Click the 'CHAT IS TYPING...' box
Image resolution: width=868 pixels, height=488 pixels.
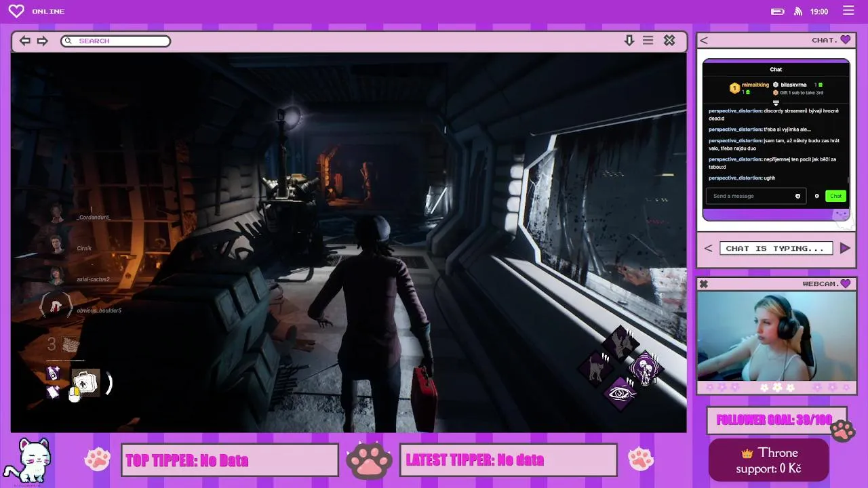click(x=776, y=249)
